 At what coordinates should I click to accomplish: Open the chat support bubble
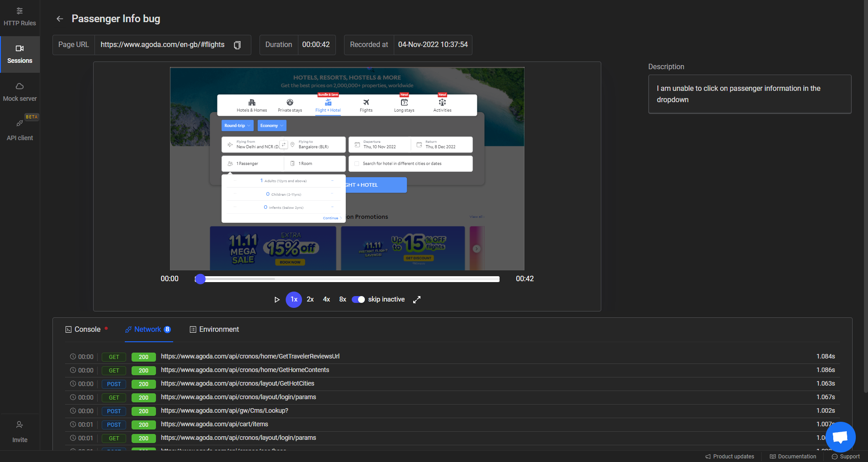[840, 437]
